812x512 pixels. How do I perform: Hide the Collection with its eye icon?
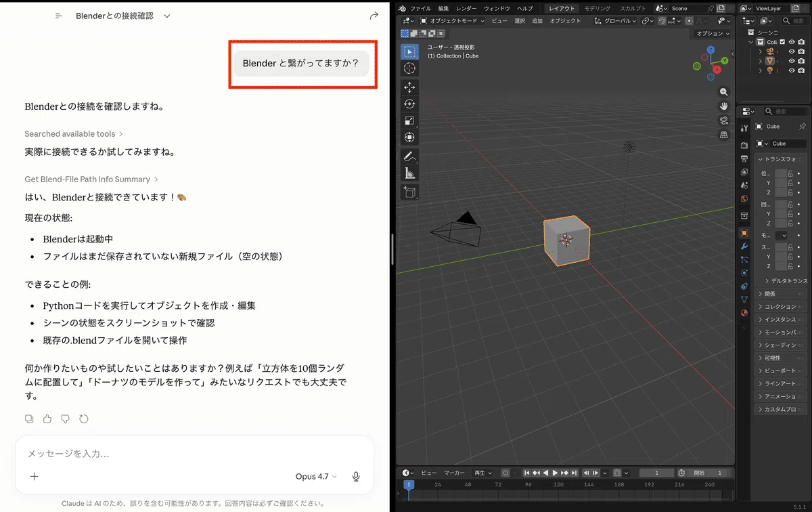(792, 42)
